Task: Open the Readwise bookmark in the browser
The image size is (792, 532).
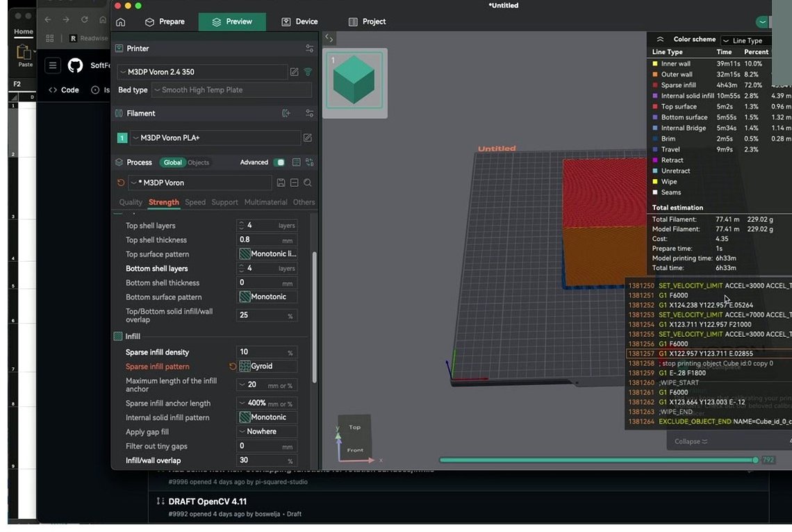Action: [x=89, y=38]
